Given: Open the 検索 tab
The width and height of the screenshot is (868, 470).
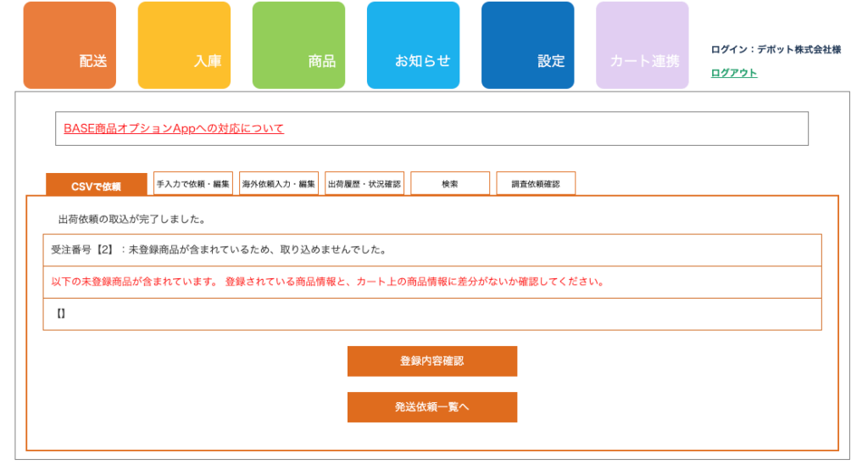Looking at the screenshot, I should tap(450, 183).
